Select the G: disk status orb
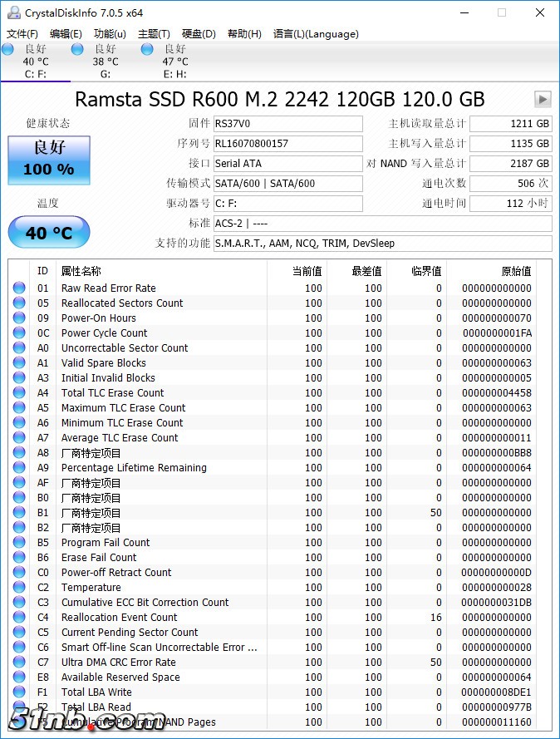This screenshot has width=560, height=739. [x=78, y=50]
